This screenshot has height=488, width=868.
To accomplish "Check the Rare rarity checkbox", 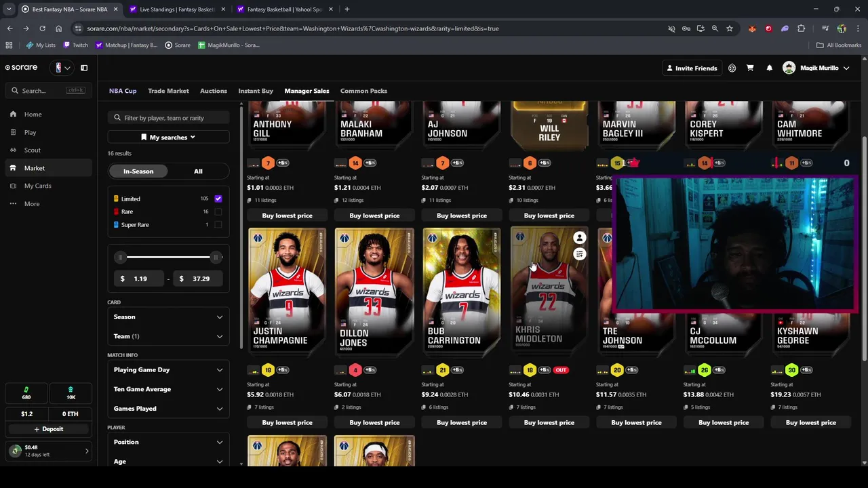I will pyautogui.click(x=218, y=211).
